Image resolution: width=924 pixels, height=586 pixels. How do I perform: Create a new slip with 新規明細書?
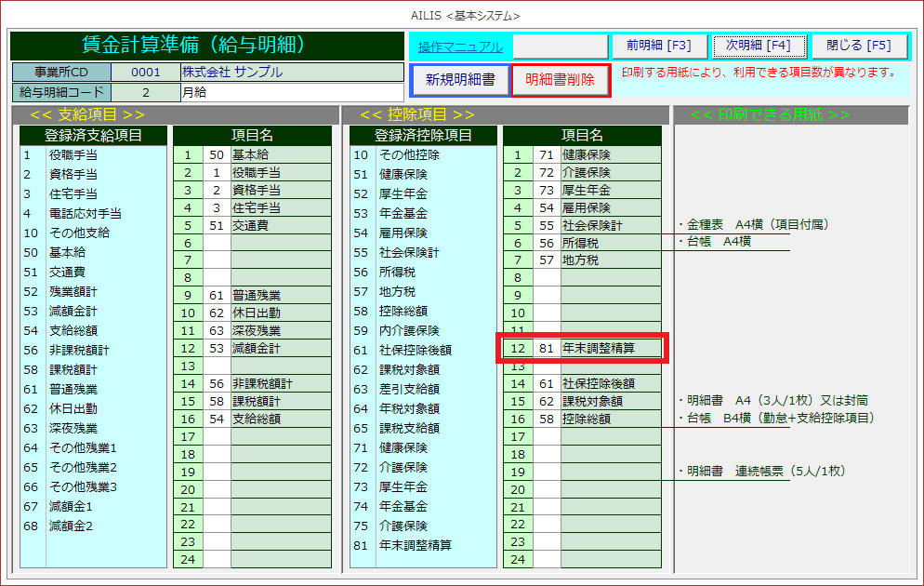[460, 79]
